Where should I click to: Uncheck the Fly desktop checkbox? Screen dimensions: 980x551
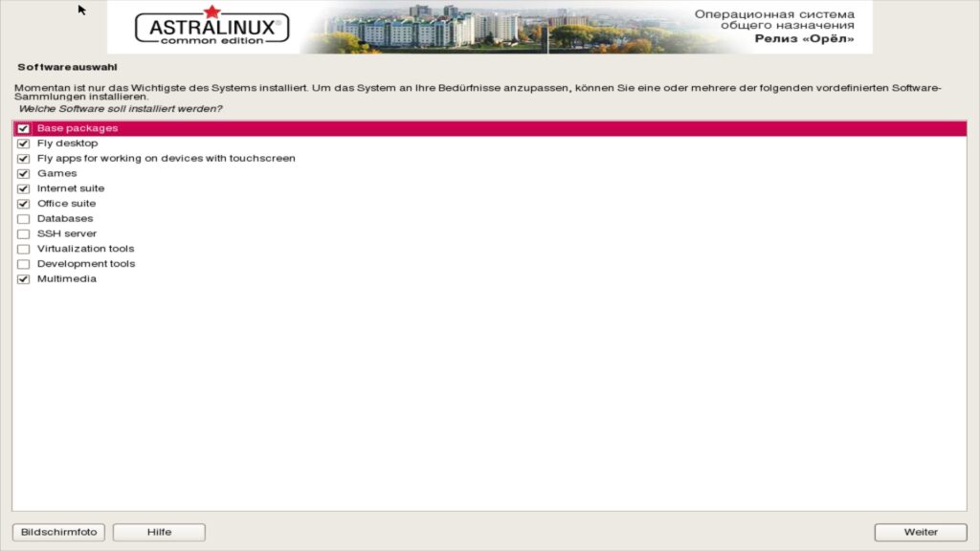point(23,143)
